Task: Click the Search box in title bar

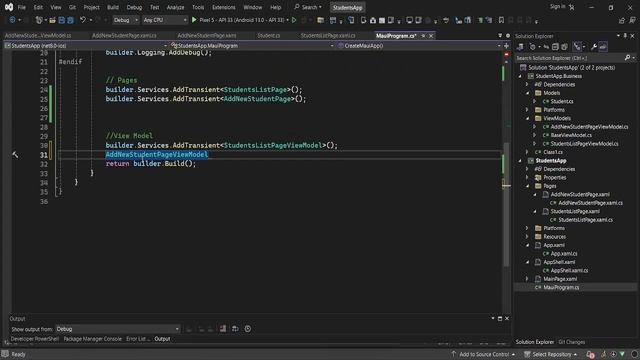Action: coord(308,7)
